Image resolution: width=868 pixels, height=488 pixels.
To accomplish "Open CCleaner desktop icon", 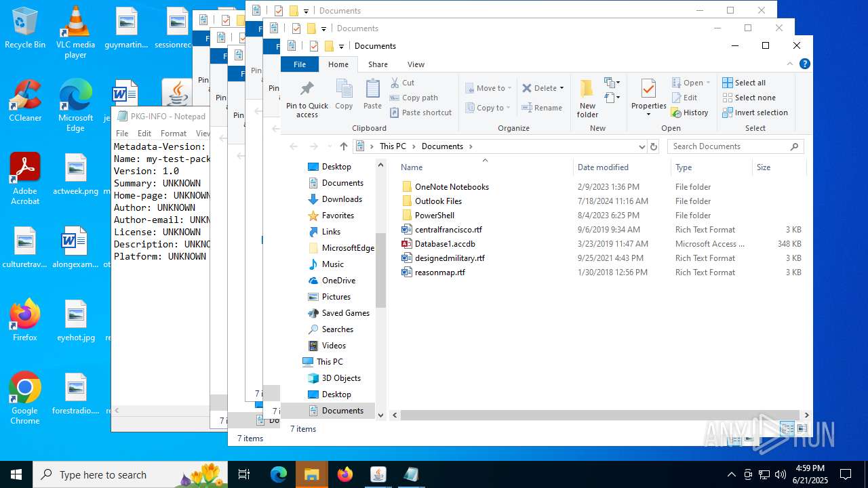I will click(25, 101).
